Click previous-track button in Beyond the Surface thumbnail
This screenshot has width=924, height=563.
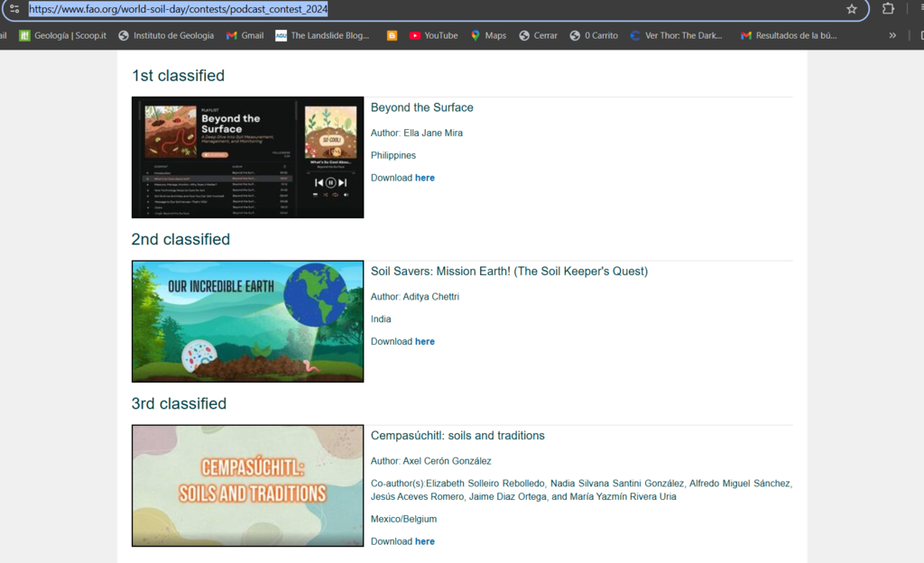319,183
